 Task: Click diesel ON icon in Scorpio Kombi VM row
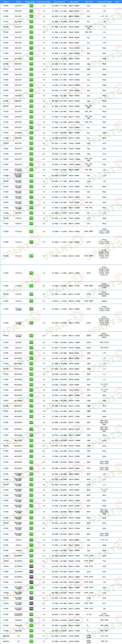[31, 609]
